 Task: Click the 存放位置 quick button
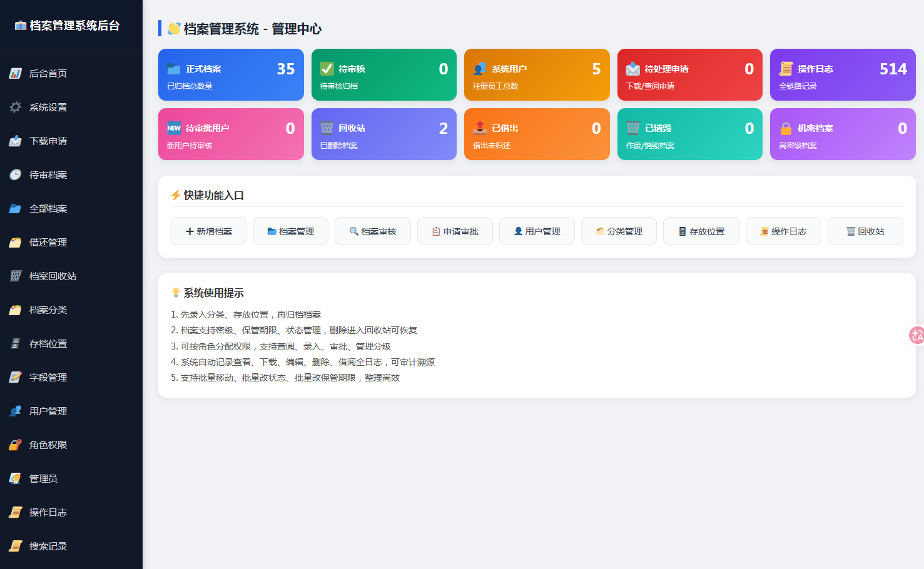tap(701, 231)
